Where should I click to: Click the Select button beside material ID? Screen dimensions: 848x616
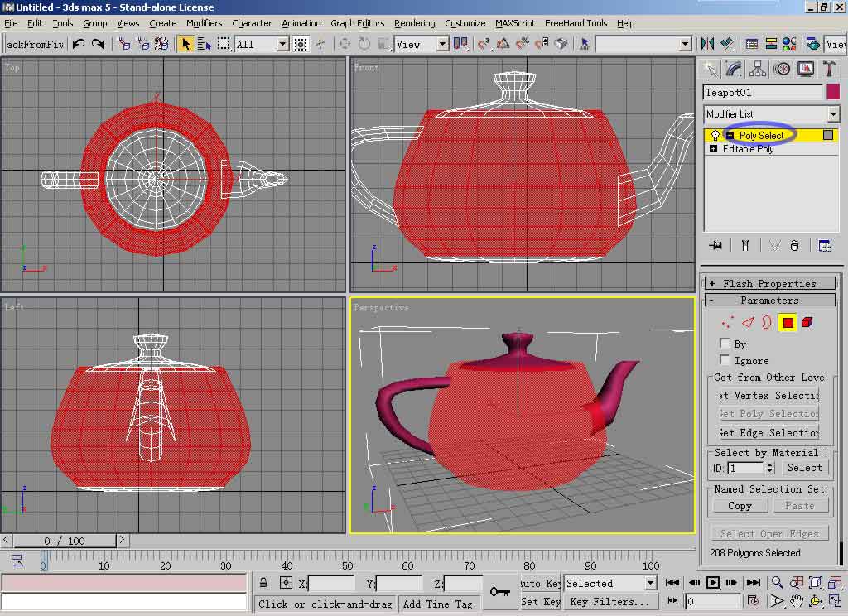(804, 468)
